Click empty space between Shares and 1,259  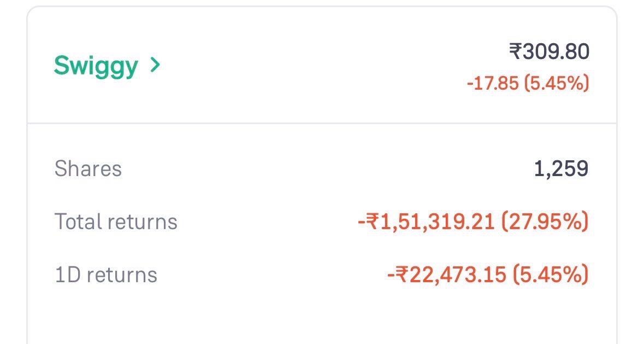[328, 169]
